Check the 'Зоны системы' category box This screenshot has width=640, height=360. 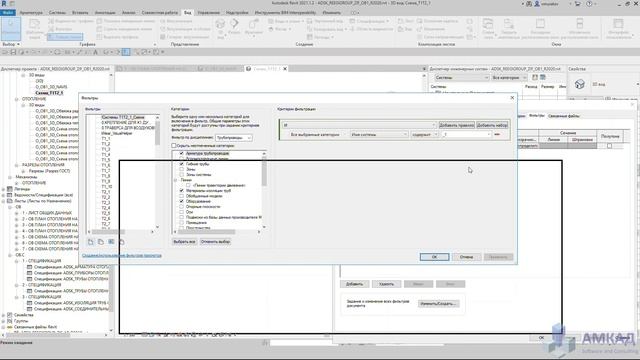click(182, 174)
